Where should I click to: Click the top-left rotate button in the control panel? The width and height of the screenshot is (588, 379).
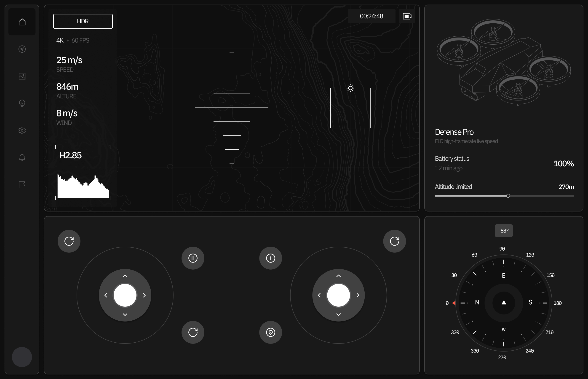click(x=69, y=241)
